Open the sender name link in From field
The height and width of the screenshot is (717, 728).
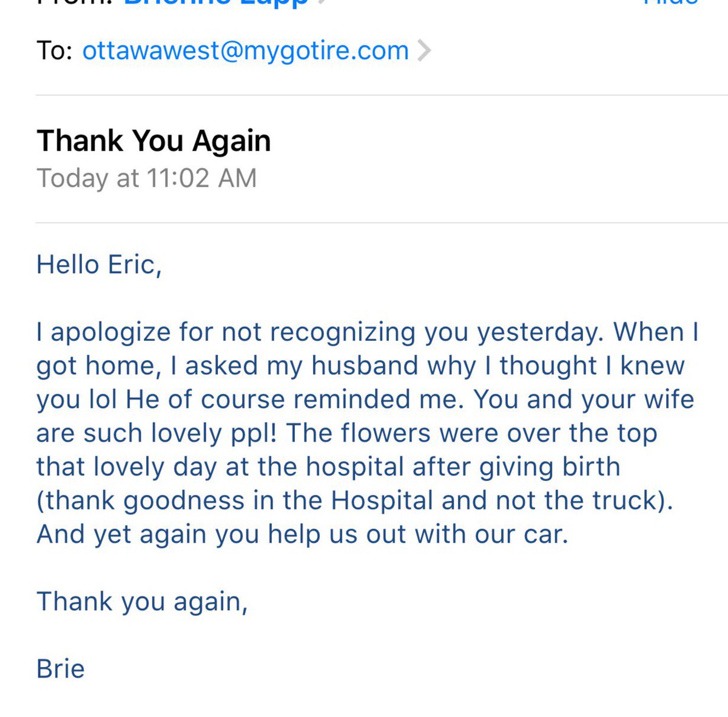[217, 4]
